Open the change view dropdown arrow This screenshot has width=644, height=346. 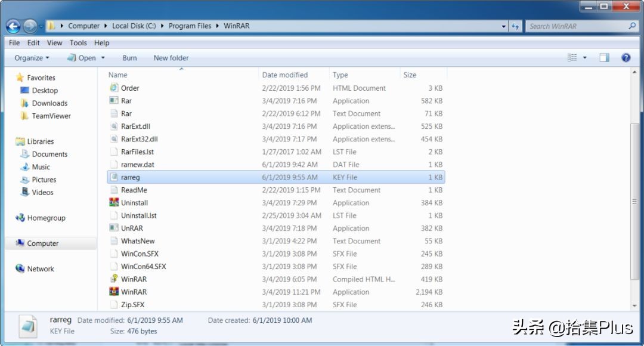tap(585, 58)
